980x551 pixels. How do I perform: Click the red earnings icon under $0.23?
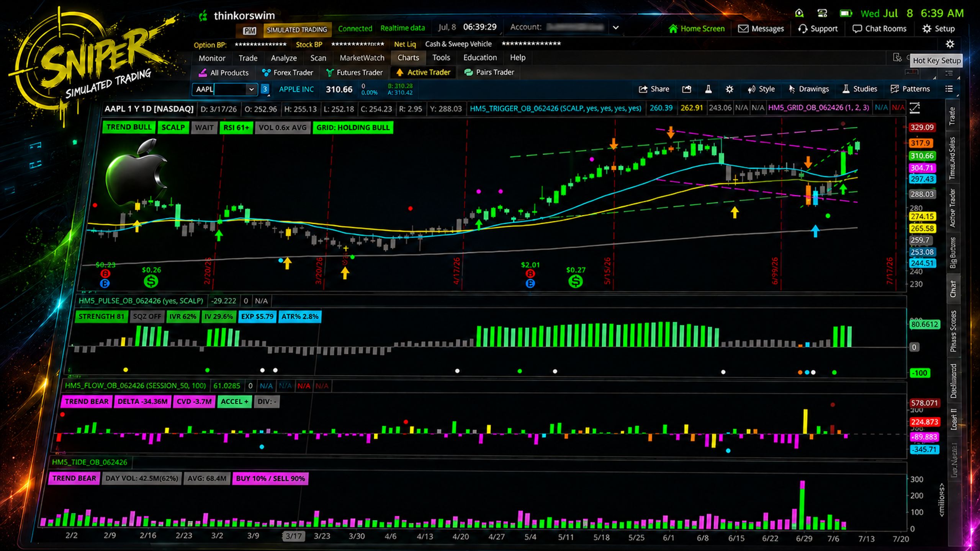105,274
